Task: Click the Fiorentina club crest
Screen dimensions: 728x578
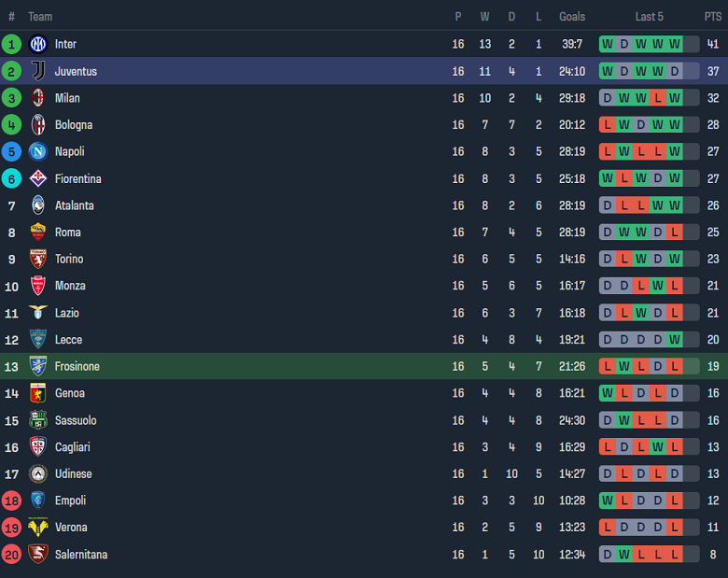Action: [x=38, y=178]
